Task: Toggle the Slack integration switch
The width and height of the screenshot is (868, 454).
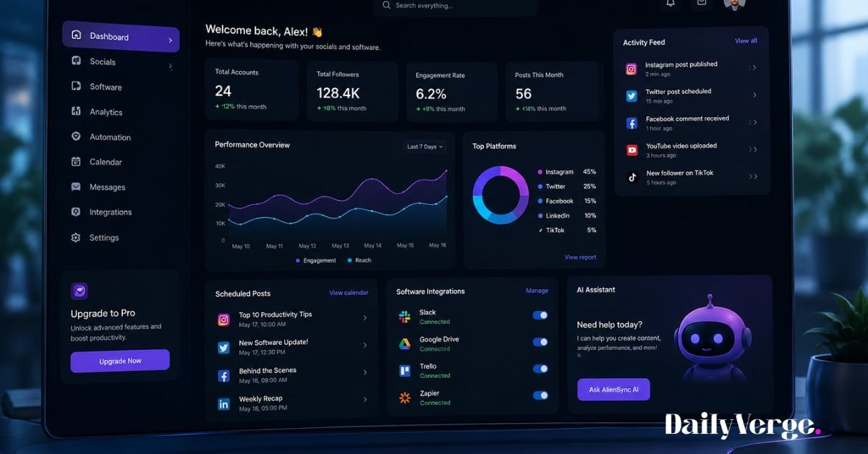Action: (540, 315)
